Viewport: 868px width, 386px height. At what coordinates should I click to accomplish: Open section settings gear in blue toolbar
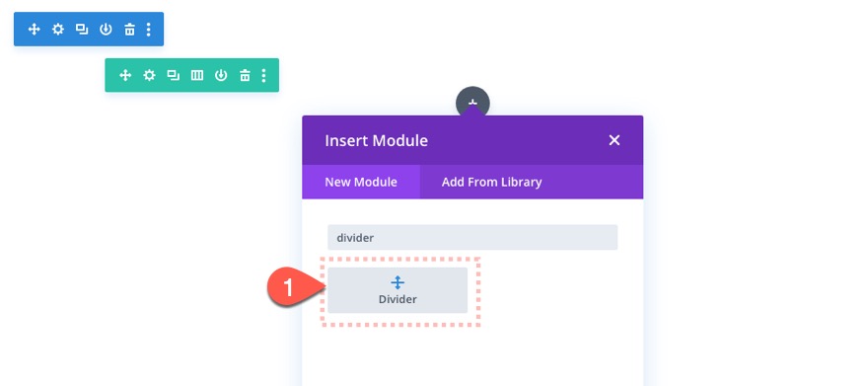click(58, 30)
